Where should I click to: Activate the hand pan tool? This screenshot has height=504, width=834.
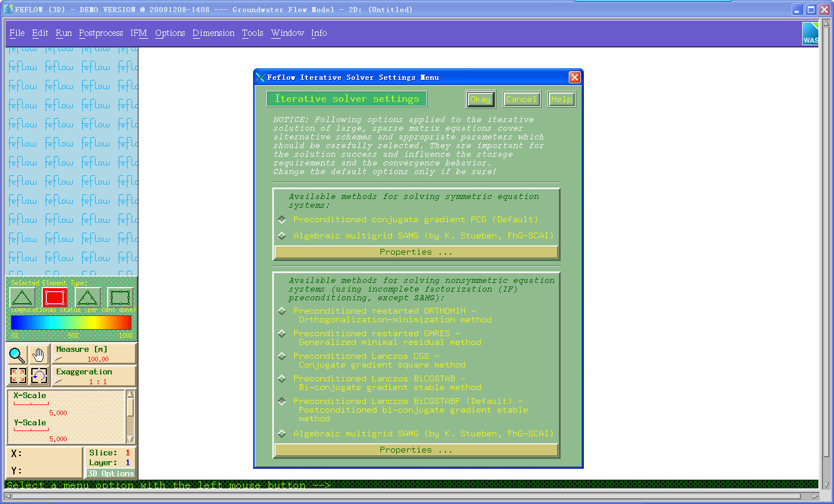(x=39, y=354)
